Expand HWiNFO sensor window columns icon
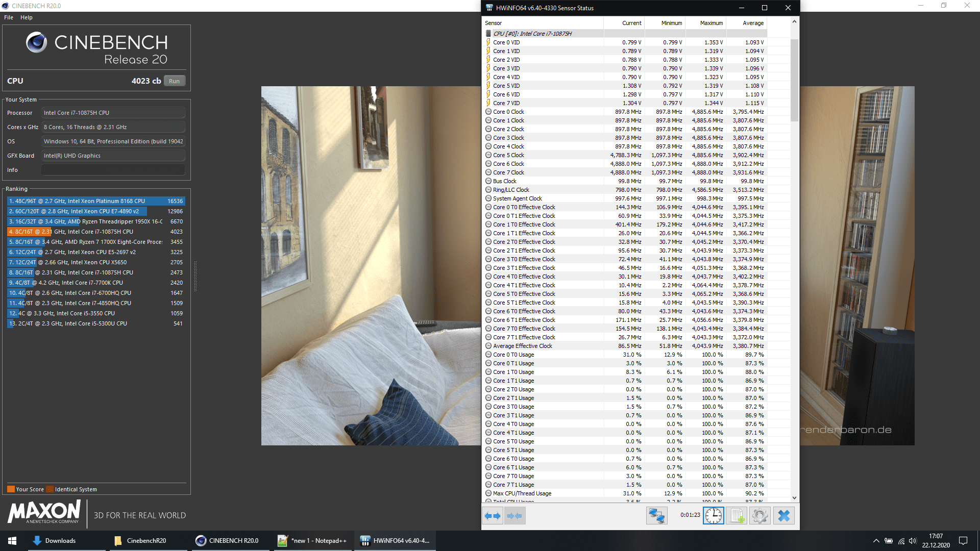 point(493,516)
